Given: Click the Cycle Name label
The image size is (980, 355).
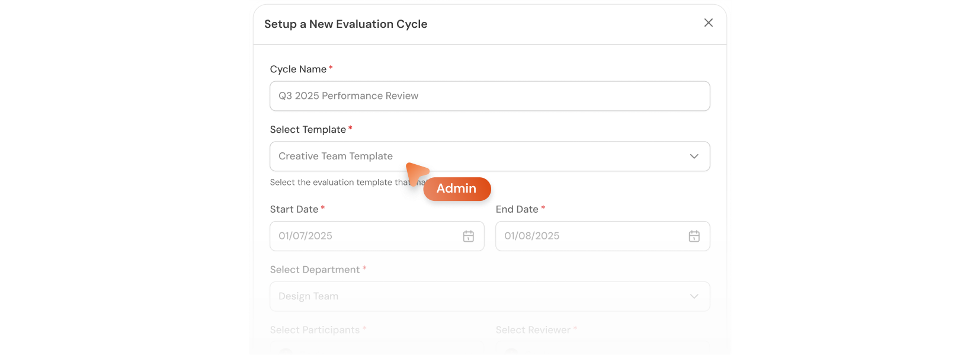Looking at the screenshot, I should (x=297, y=69).
